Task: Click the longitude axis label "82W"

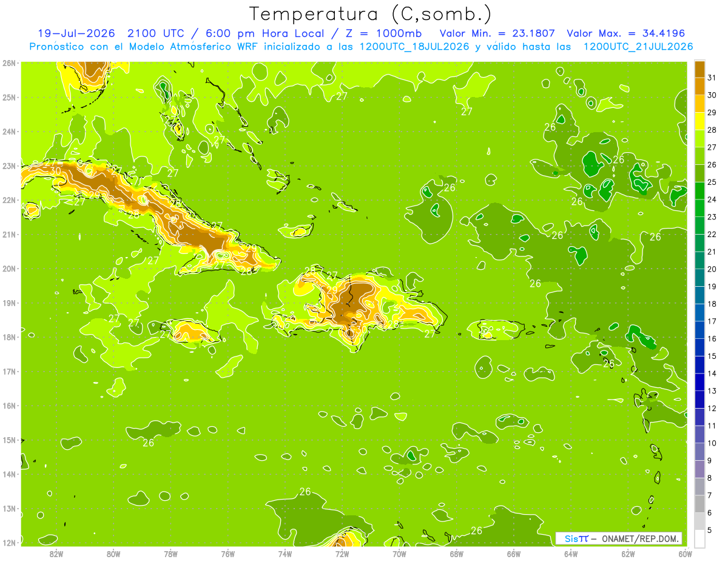Action: 56,554
